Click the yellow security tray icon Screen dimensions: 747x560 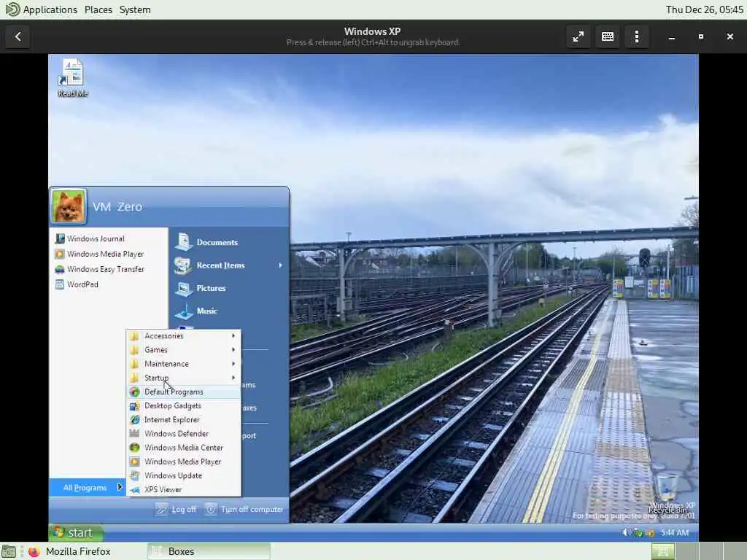pos(649,533)
